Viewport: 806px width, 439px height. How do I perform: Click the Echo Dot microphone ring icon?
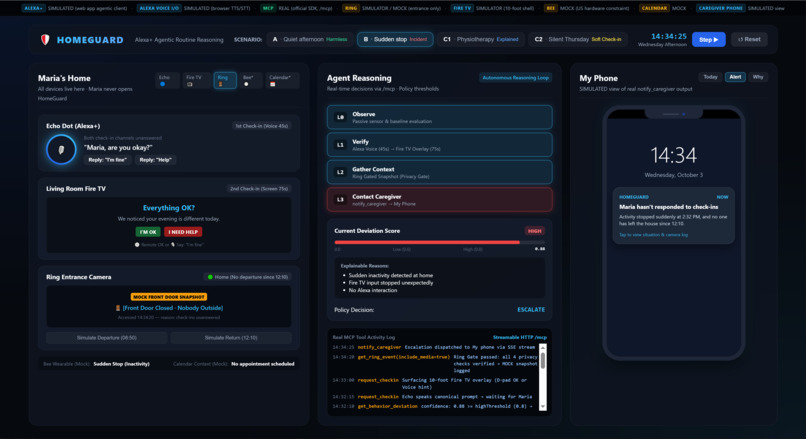[x=61, y=150]
